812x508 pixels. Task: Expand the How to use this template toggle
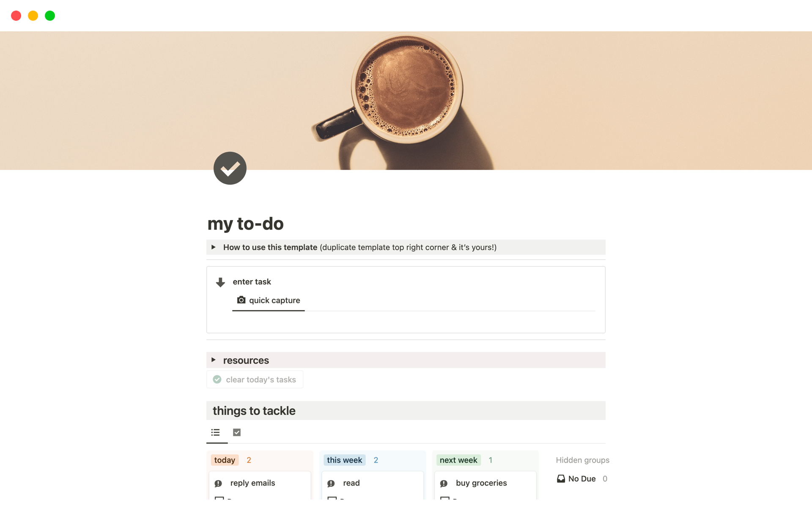214,247
